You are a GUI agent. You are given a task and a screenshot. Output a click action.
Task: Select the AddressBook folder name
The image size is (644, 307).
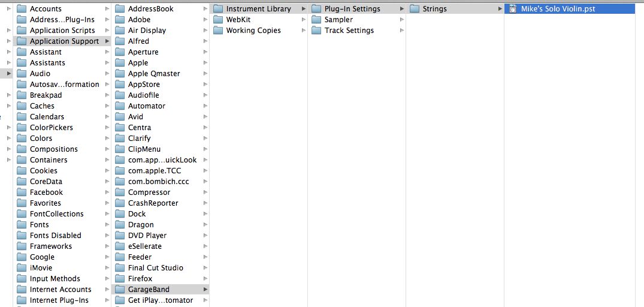(151, 8)
